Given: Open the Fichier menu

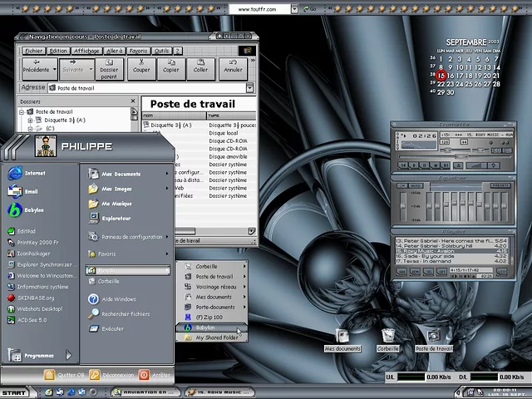Looking at the screenshot, I should [x=34, y=51].
